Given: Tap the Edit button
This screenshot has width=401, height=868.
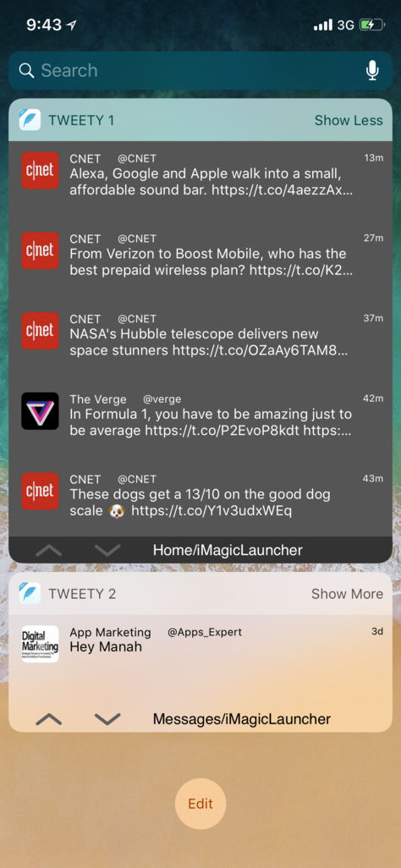Looking at the screenshot, I should click(x=200, y=804).
